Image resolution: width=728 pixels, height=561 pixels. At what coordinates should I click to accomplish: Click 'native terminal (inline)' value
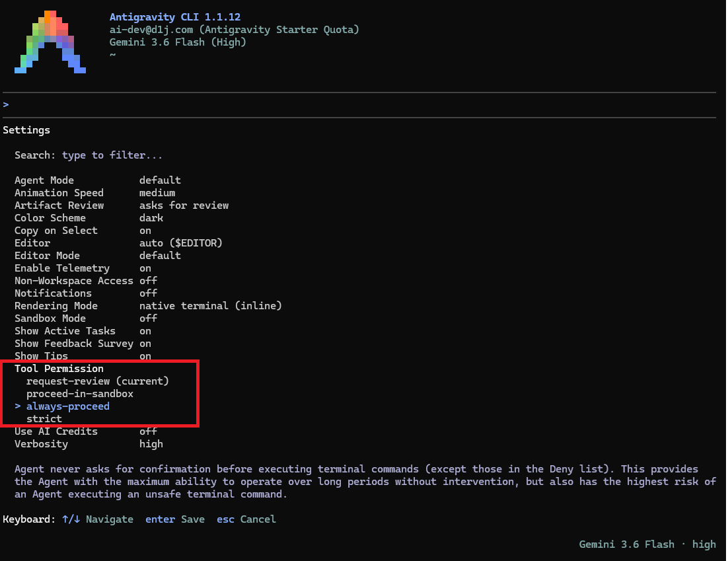pos(211,305)
